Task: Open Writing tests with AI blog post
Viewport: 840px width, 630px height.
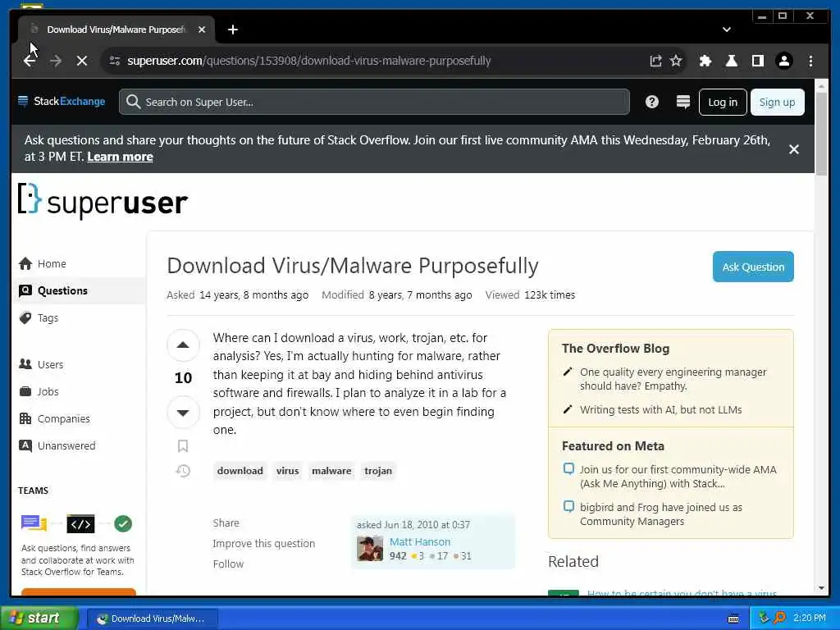Action: pyautogui.click(x=660, y=410)
